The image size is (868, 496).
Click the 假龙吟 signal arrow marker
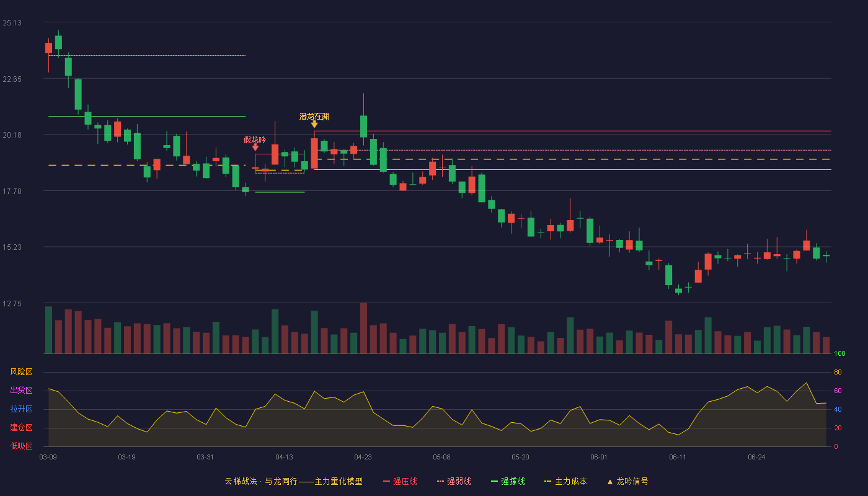pyautogui.click(x=255, y=148)
